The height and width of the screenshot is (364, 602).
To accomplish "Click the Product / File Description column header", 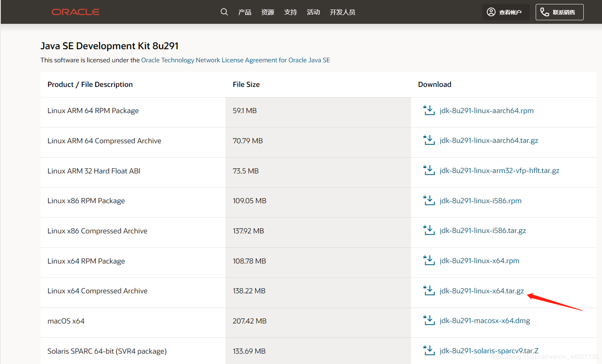I will point(90,84).
